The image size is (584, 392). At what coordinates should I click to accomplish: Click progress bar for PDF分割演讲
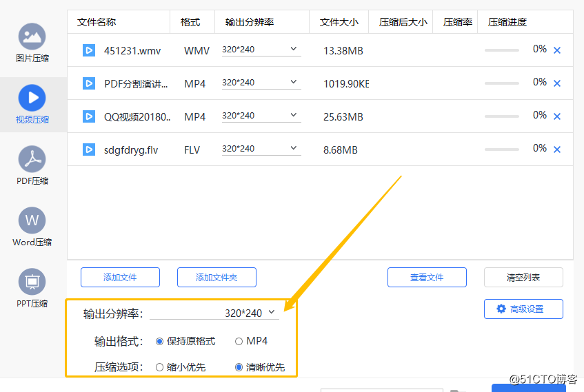502,83
